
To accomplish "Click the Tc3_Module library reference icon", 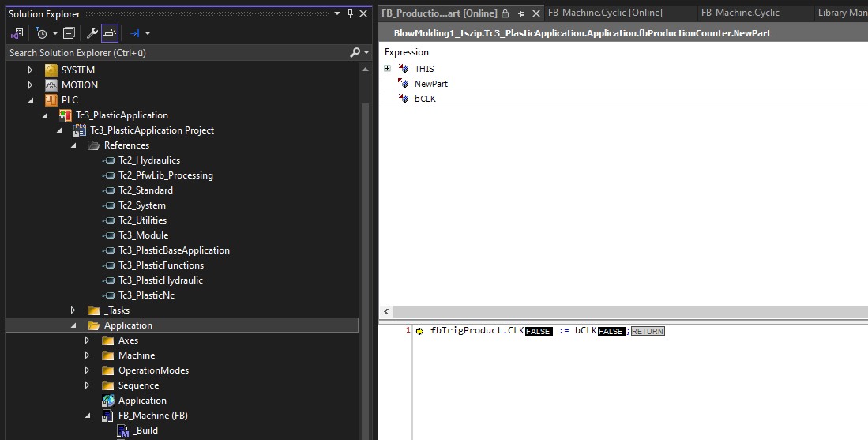I will click(x=108, y=235).
